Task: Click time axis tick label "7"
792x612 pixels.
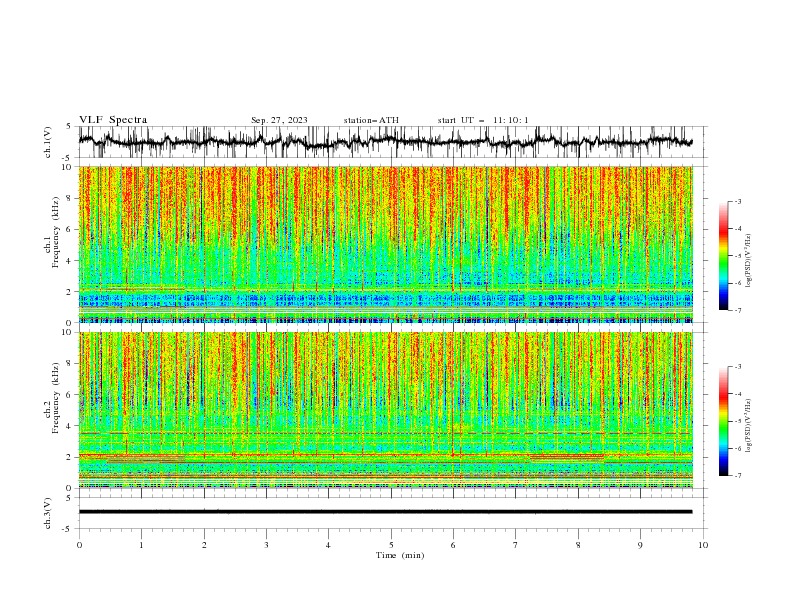Action: 516,545
